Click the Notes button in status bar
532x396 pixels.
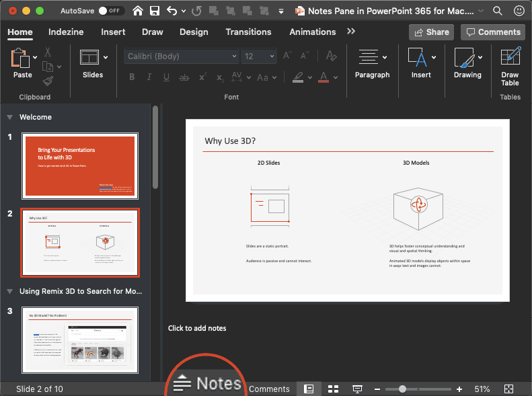(207, 383)
